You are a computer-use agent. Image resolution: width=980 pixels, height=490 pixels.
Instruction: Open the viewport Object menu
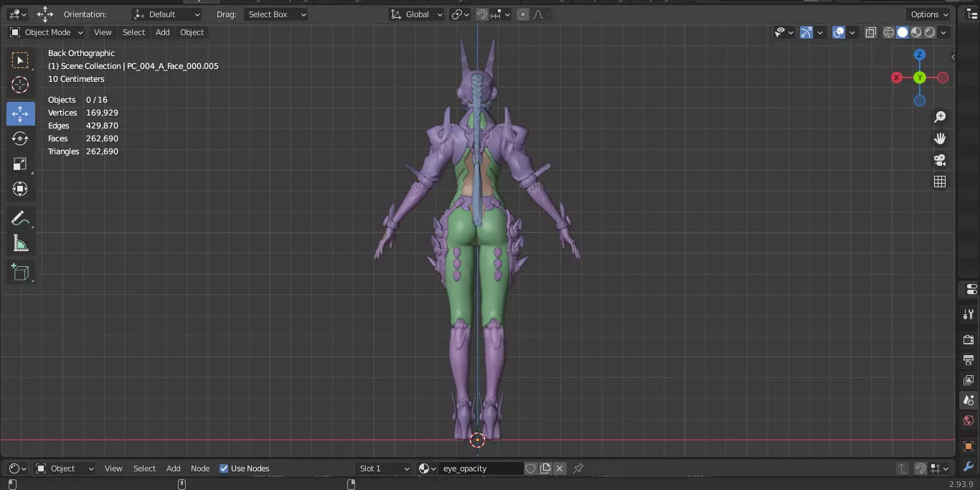[192, 32]
